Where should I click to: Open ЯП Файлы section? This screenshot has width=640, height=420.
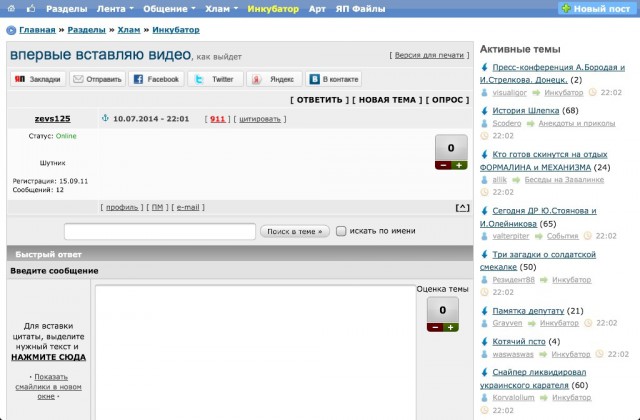[x=360, y=9]
